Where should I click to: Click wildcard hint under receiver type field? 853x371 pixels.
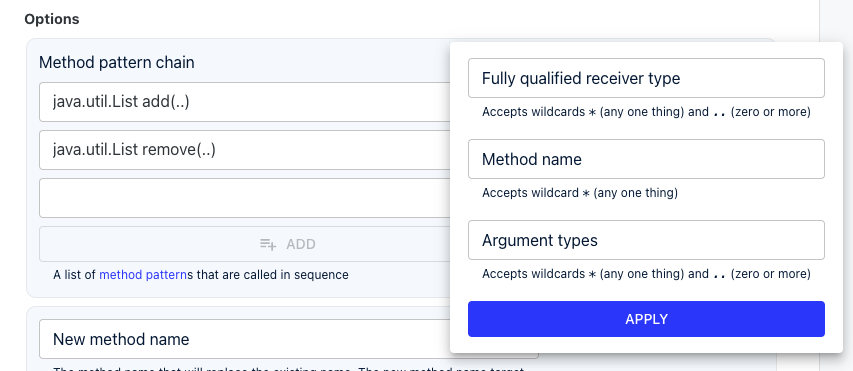646,112
